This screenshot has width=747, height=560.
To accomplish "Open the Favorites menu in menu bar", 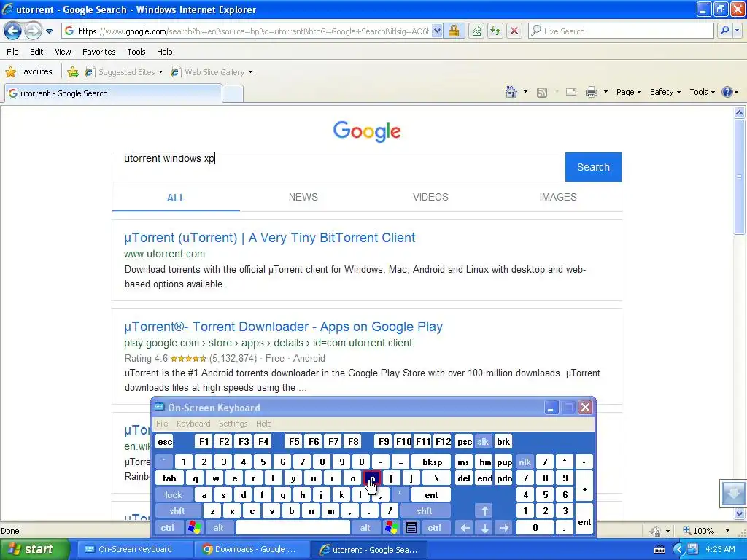I will (x=98, y=52).
